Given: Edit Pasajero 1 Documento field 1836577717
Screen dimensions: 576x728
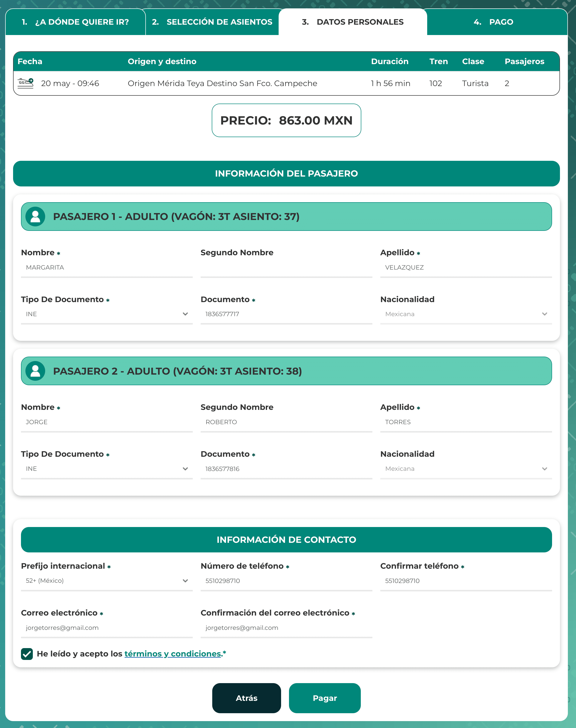Looking at the screenshot, I should pos(286,314).
